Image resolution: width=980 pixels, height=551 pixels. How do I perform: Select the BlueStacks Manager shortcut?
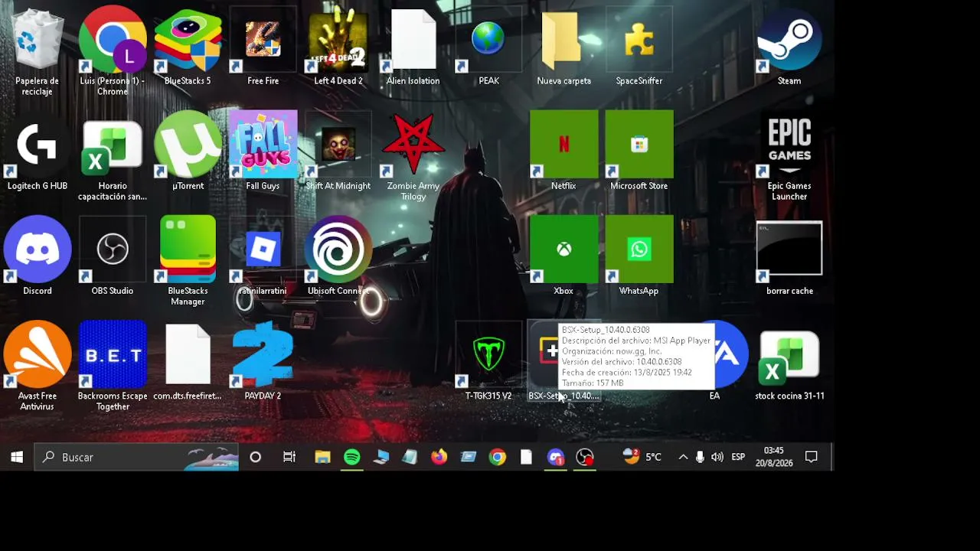pyautogui.click(x=188, y=261)
